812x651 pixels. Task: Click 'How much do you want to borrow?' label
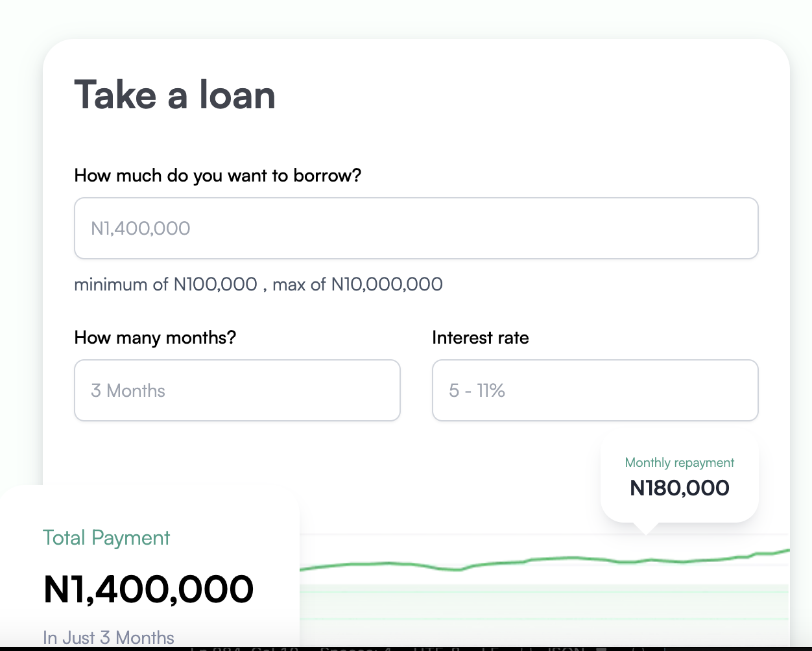217,176
